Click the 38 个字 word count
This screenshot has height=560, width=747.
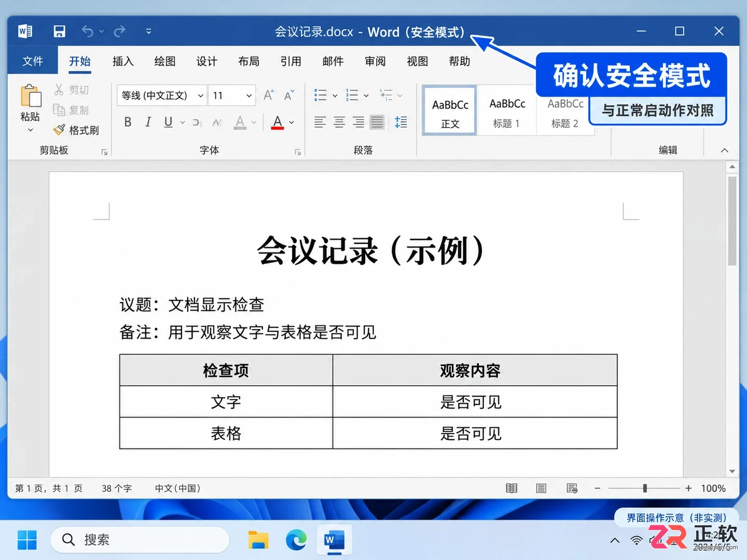(117, 488)
